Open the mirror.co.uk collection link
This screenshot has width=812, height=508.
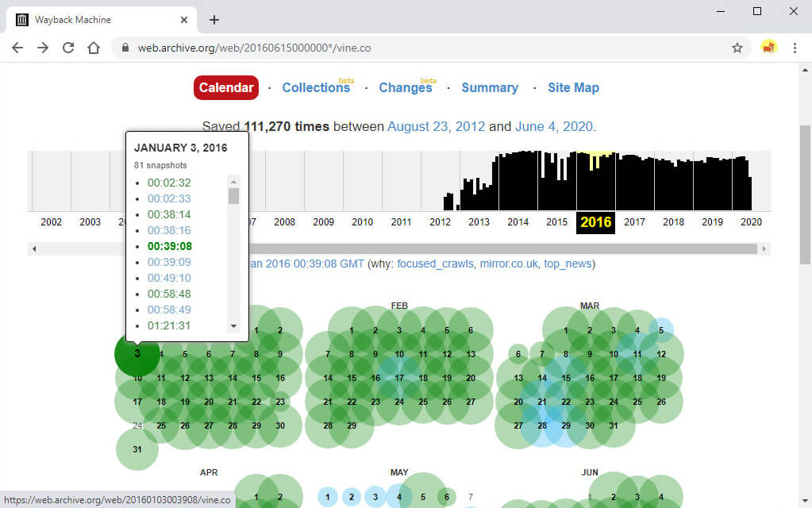tap(509, 264)
